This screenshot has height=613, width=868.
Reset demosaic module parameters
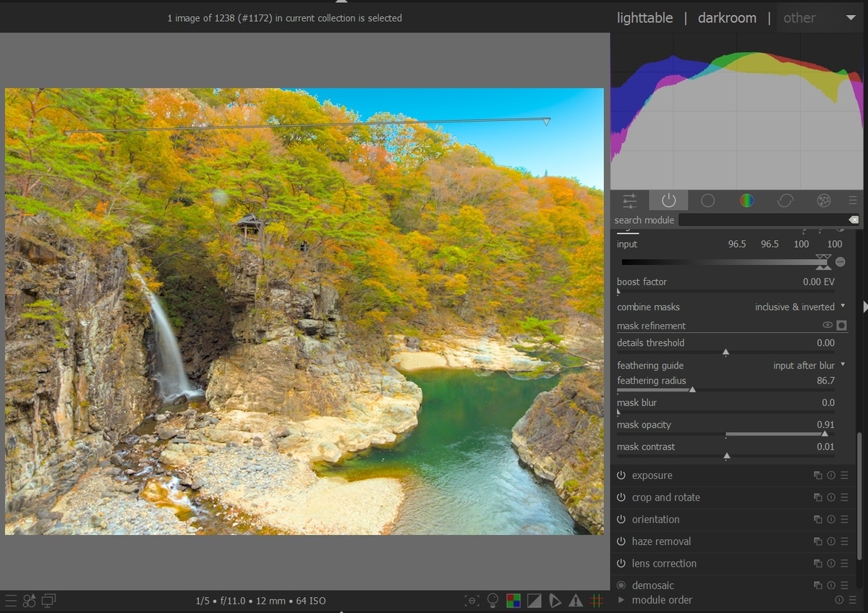pyautogui.click(x=831, y=585)
